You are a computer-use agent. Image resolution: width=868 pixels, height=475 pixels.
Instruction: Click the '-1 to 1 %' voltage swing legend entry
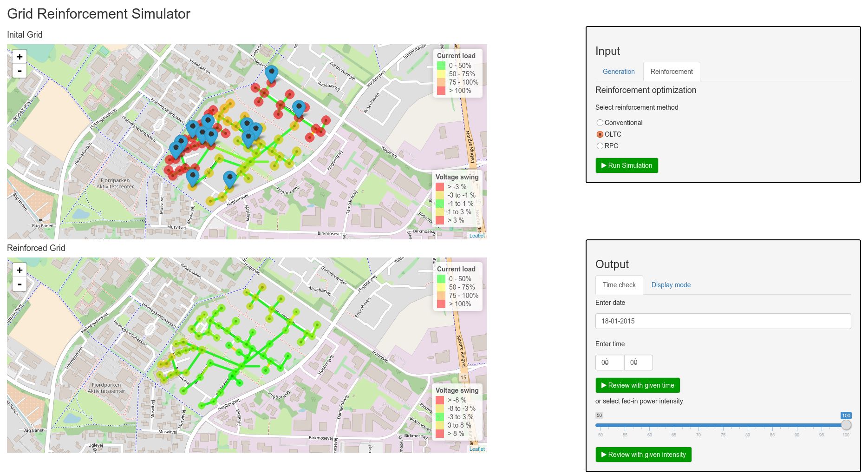point(460,204)
